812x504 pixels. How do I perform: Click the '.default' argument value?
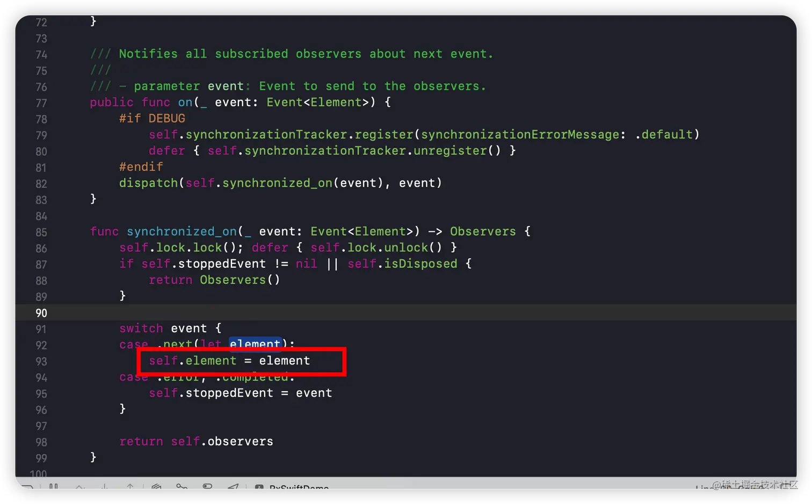664,134
